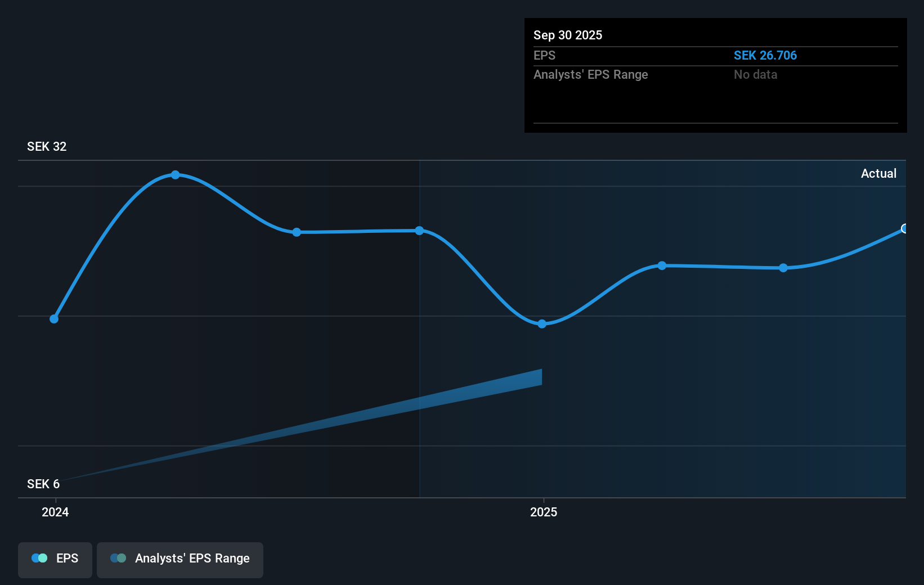Screen dimensions: 924x585
Task: Click the No data text in tooltip
Action: click(x=755, y=74)
